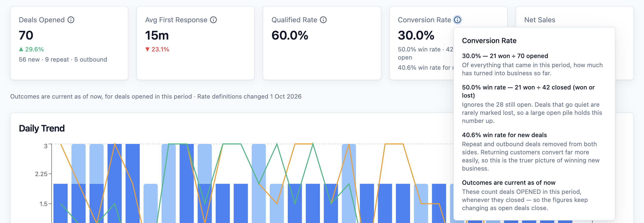Click the Daily Trend chart heading
This screenshot has height=223, width=644.
42,128
